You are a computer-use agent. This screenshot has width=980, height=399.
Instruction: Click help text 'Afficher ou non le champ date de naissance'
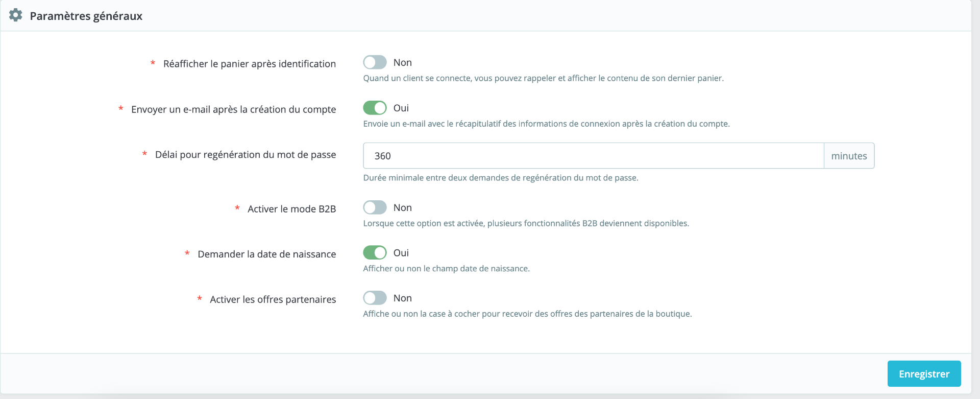446,268
